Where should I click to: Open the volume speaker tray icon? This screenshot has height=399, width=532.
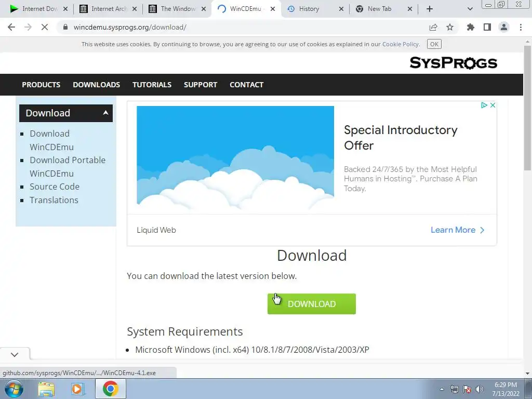point(479,389)
